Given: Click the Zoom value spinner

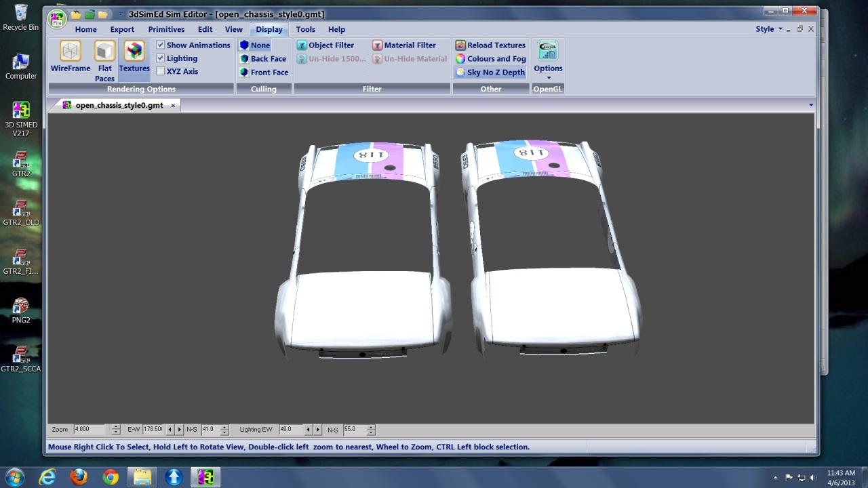Looking at the screenshot, I should click(x=116, y=430).
